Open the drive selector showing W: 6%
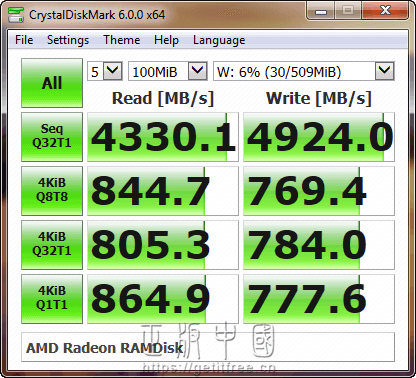This screenshot has height=378, width=416. point(304,71)
